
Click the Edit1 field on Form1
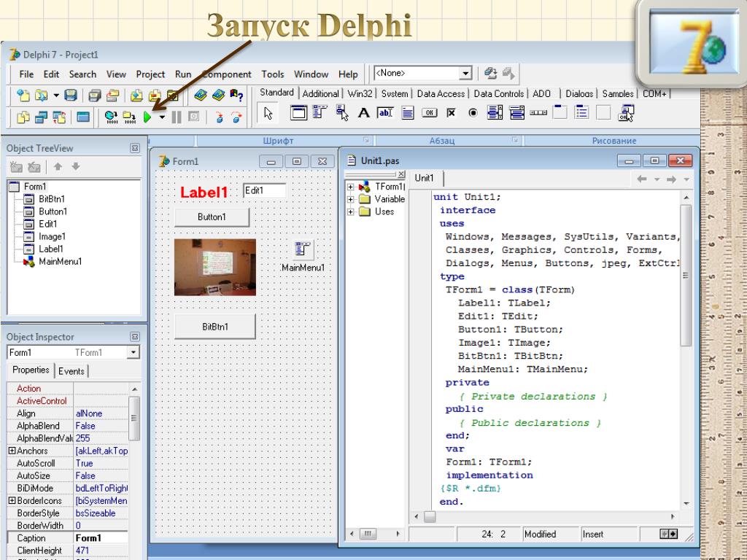(x=264, y=190)
